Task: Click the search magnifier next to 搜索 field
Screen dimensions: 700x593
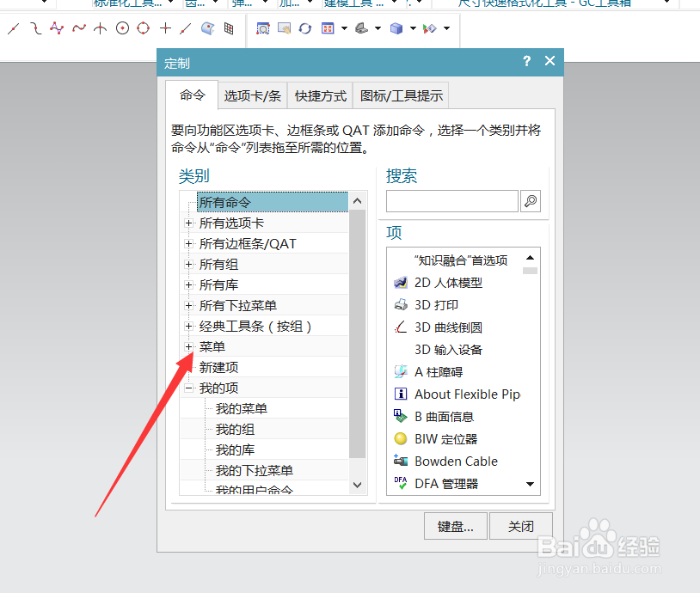Action: tap(530, 201)
